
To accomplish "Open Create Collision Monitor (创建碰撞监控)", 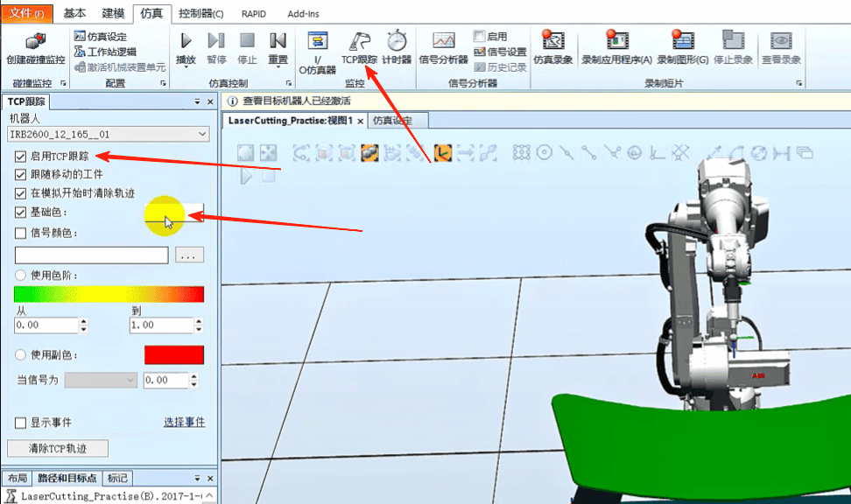I will [35, 48].
